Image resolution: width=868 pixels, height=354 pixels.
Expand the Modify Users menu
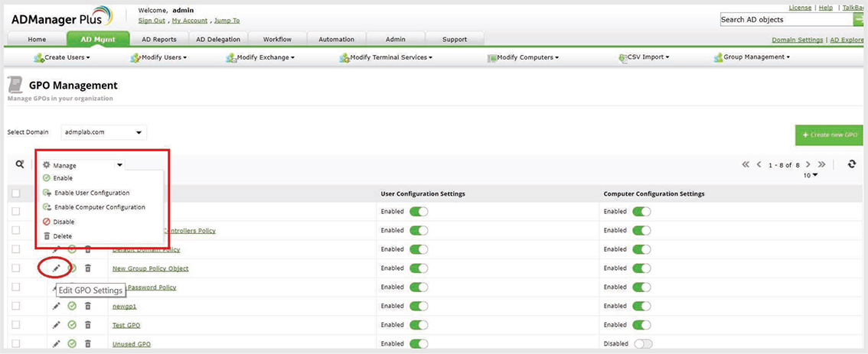[158, 57]
